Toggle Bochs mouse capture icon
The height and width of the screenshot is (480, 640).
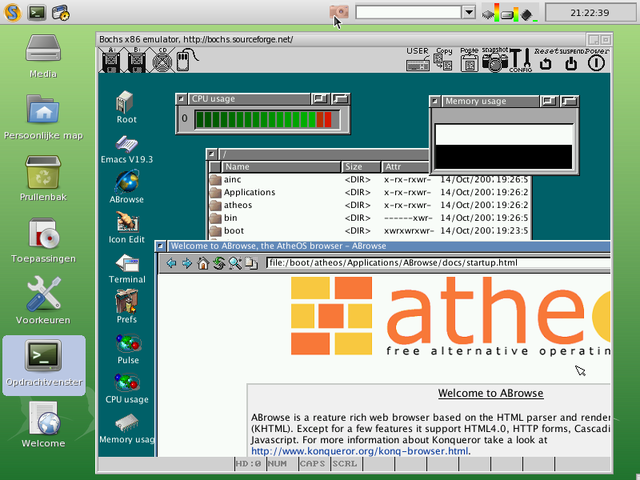(x=187, y=60)
